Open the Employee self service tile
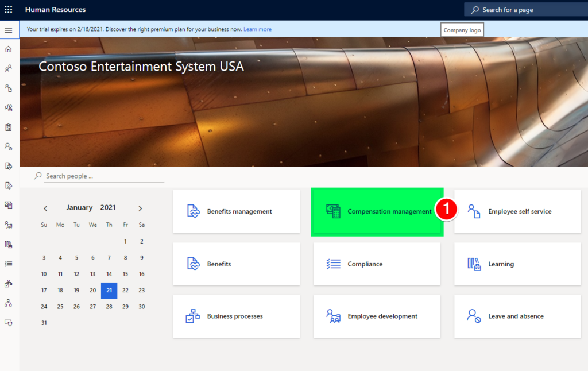The height and width of the screenshot is (371, 588). pos(517,211)
